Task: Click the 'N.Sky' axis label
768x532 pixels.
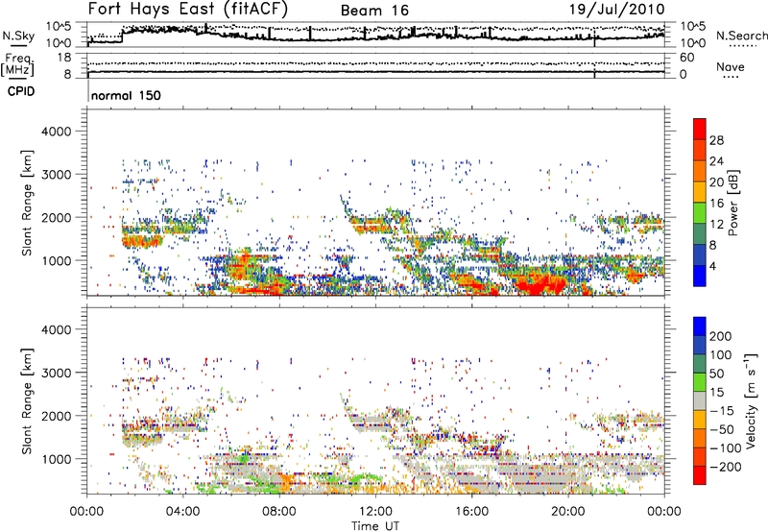Action: coord(18,36)
